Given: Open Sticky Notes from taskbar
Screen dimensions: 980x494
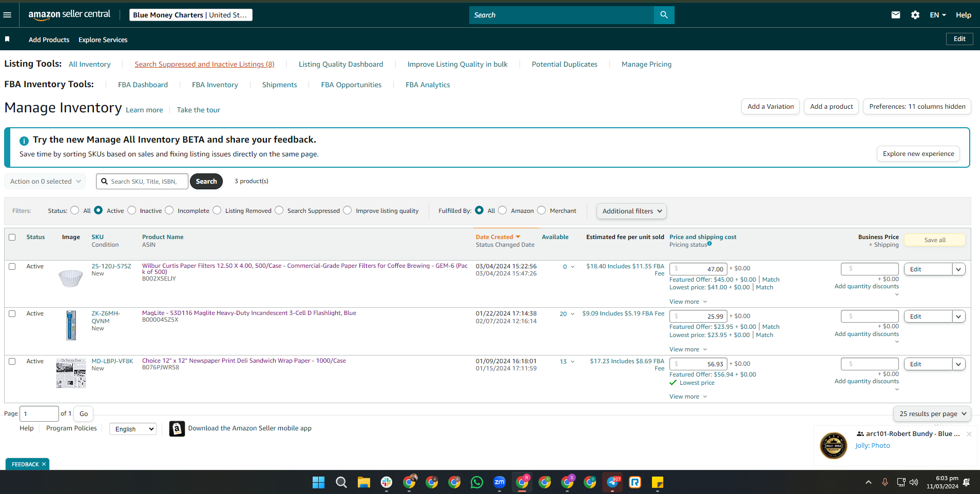Looking at the screenshot, I should (658, 482).
